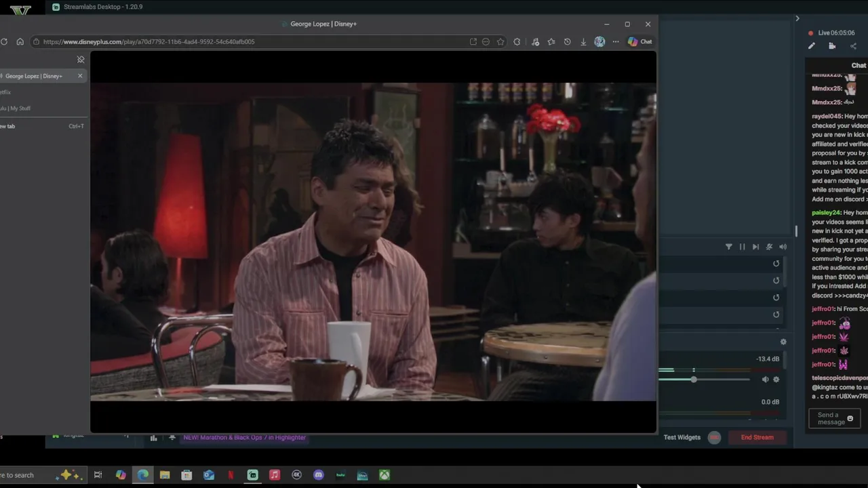Click the music-note media icon in browser toolbar
The width and height of the screenshot is (868, 488).
tap(535, 41)
